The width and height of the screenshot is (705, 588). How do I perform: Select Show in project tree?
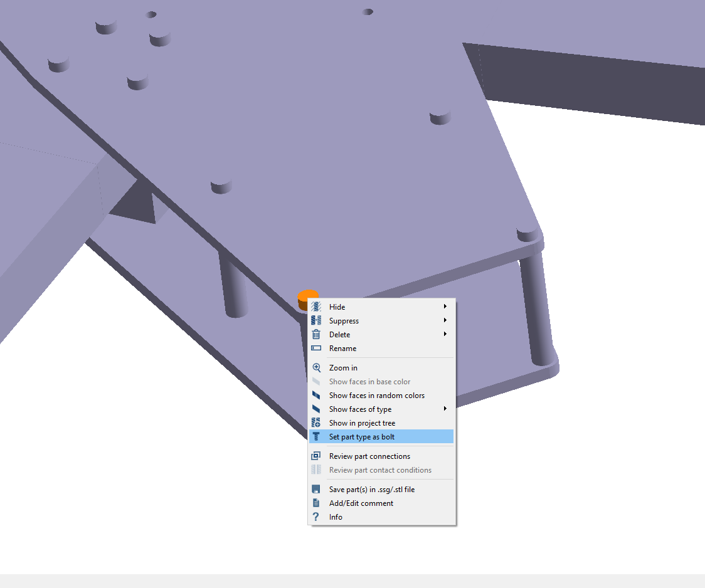click(362, 423)
